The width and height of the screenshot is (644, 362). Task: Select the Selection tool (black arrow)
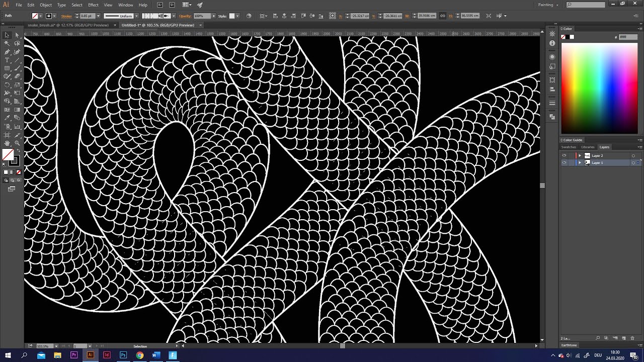click(x=7, y=35)
